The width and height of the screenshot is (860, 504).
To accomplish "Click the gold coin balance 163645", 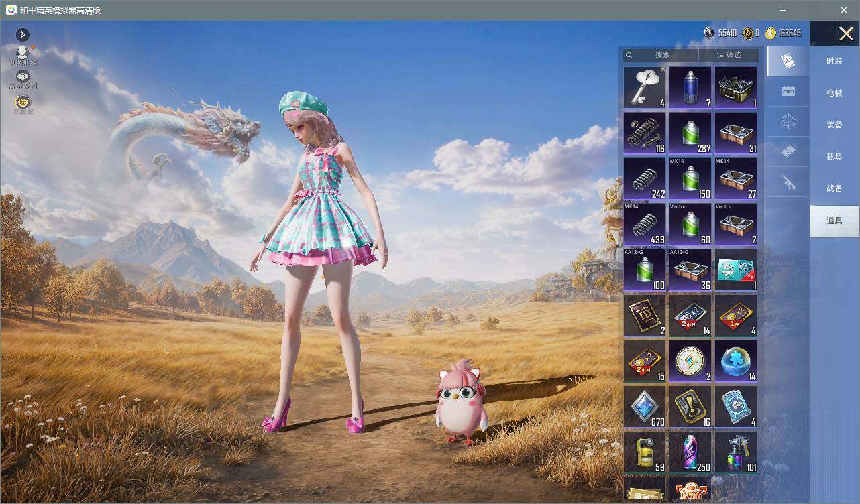I will pos(784,33).
